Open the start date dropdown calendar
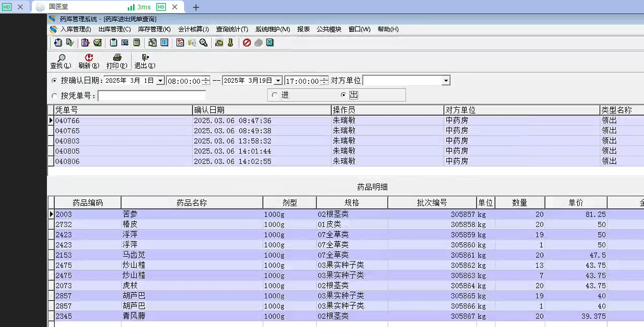This screenshot has width=644, height=327. 160,81
